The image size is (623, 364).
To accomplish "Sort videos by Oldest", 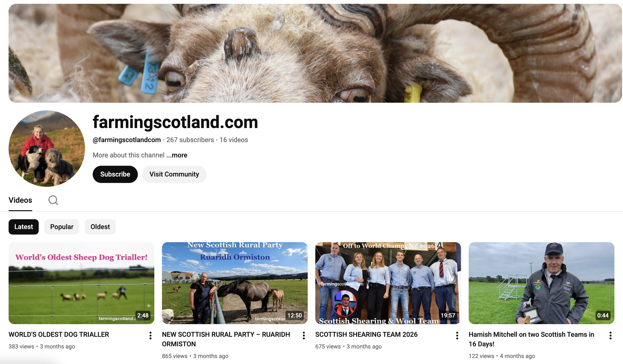I will 100,227.
